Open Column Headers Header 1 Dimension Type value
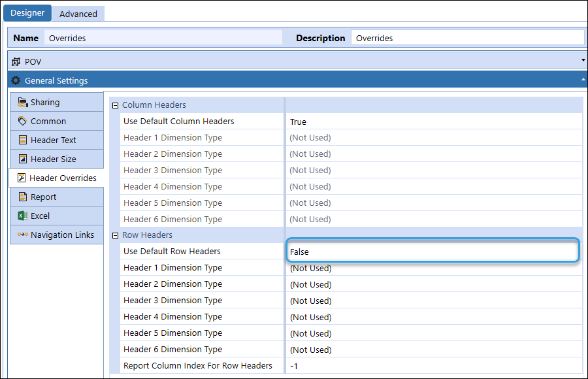588x379 pixels. (x=434, y=138)
